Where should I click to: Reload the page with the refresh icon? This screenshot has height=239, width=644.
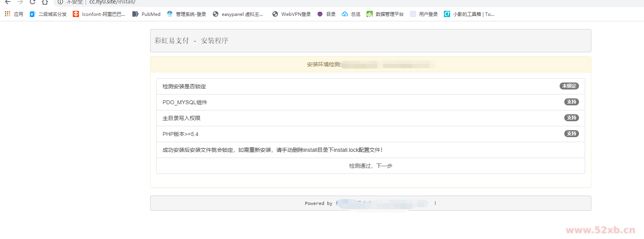(33, 2)
